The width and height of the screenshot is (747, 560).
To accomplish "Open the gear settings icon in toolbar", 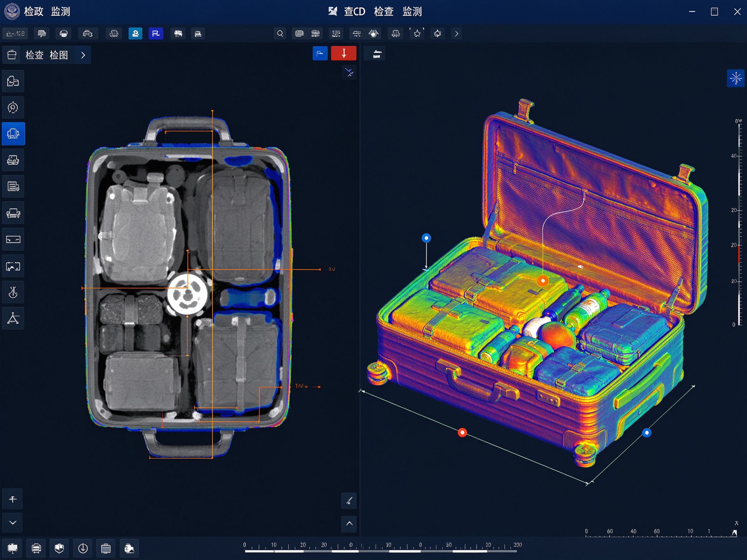I will coord(437,33).
